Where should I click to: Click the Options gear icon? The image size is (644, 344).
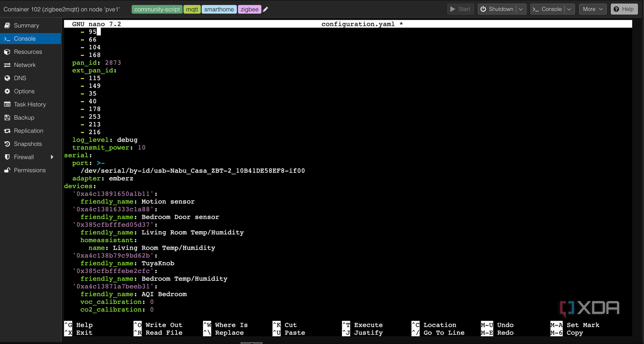pyautogui.click(x=7, y=91)
